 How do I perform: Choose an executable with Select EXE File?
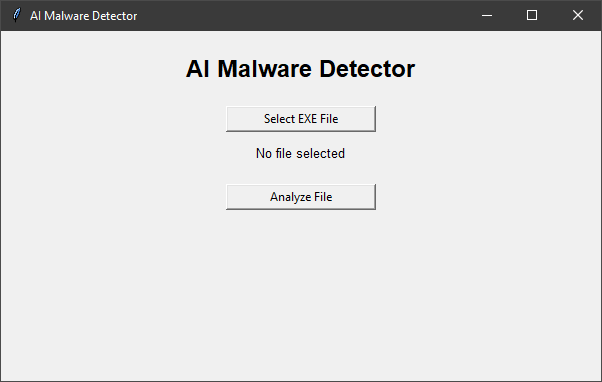pos(301,119)
